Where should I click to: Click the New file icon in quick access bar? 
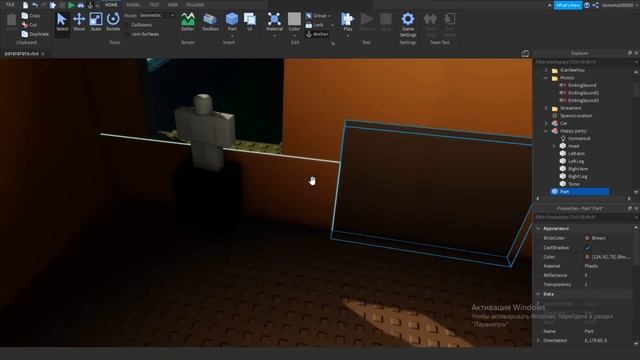click(x=25, y=5)
